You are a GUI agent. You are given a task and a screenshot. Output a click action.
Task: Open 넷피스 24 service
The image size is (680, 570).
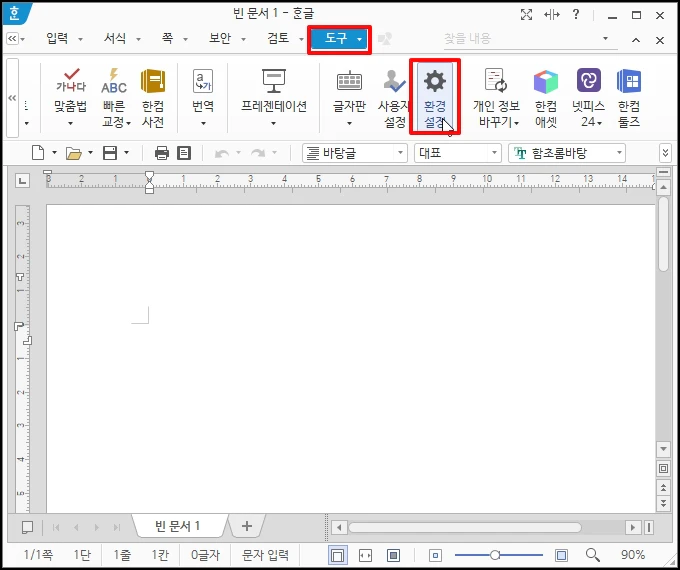coord(588,97)
